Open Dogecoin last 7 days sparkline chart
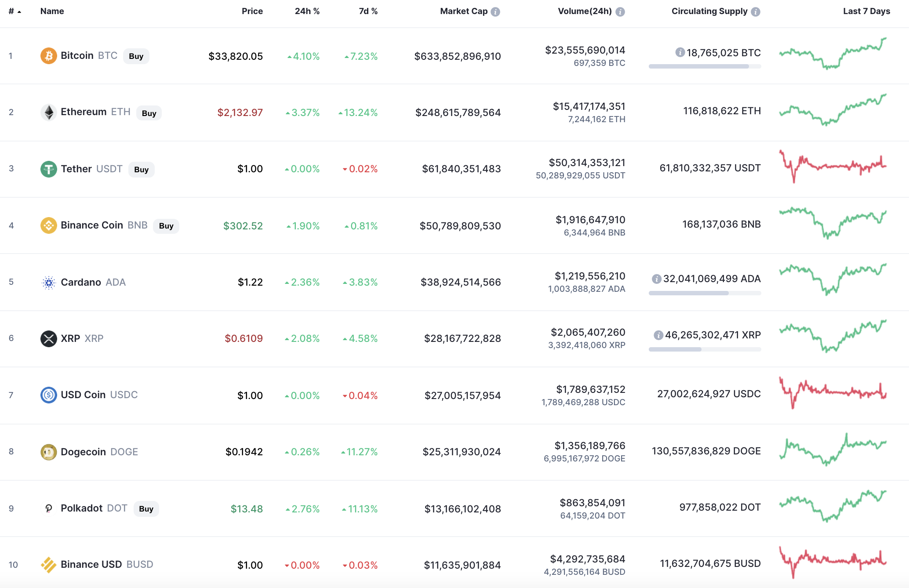Viewport: 909px width, 588px height. click(833, 450)
